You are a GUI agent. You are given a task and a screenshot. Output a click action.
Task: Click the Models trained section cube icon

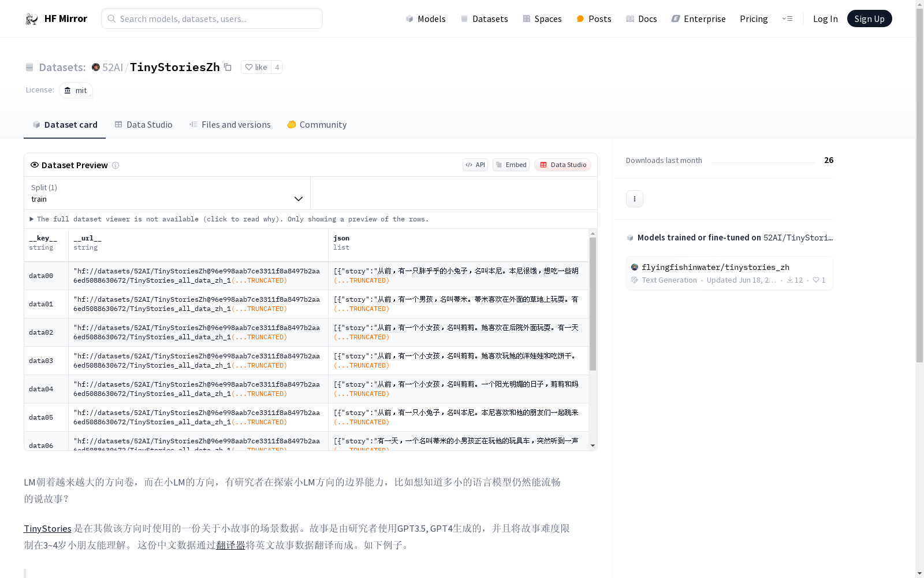click(x=630, y=238)
